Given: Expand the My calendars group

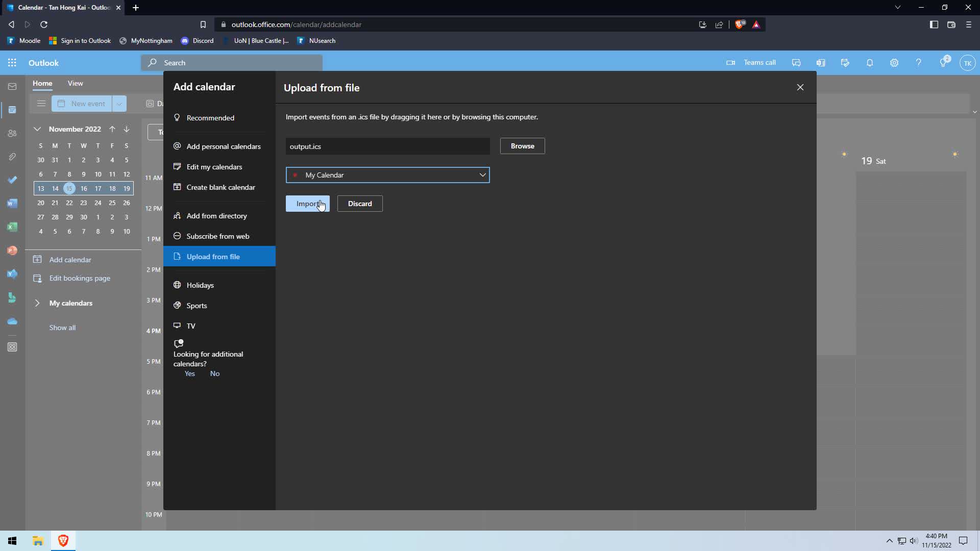Looking at the screenshot, I should [37, 303].
